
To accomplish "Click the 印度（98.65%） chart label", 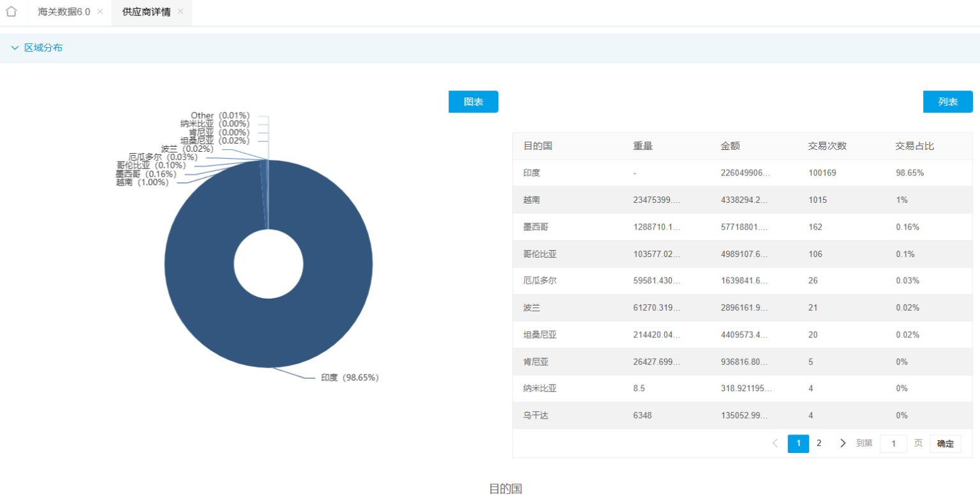I will point(350,378).
